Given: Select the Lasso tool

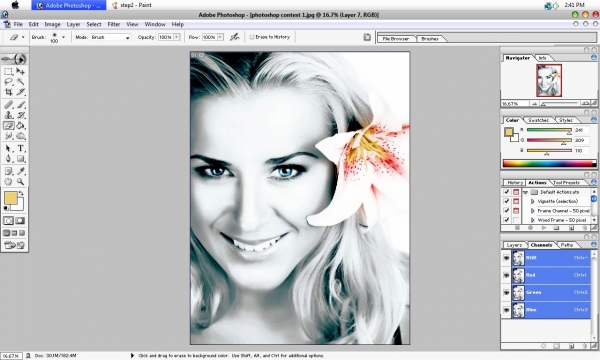Looking at the screenshot, I should [8, 82].
